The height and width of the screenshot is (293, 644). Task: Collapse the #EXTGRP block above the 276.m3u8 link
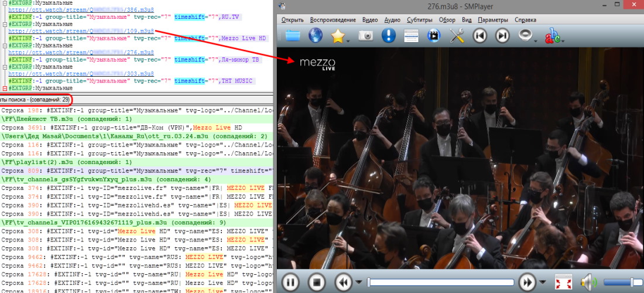coord(5,45)
